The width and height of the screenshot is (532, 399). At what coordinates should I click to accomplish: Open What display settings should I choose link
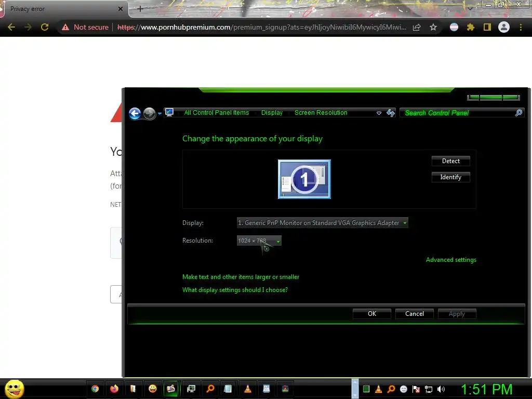pos(235,290)
